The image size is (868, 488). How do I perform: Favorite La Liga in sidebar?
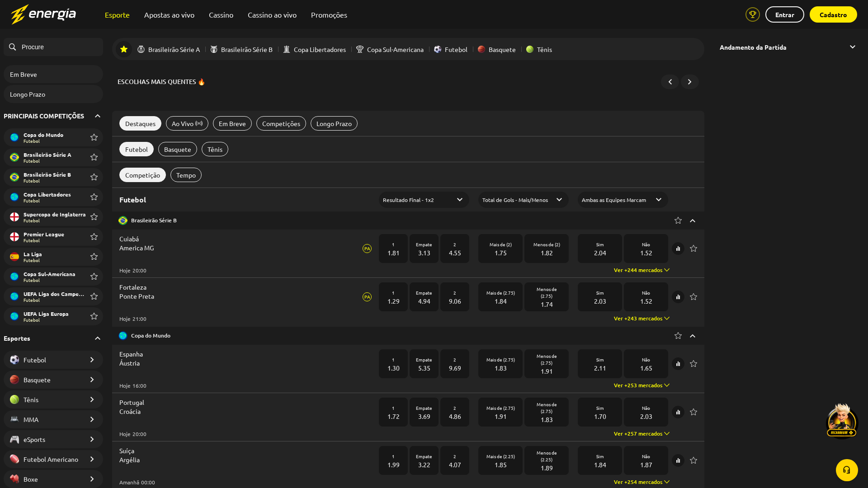point(94,257)
